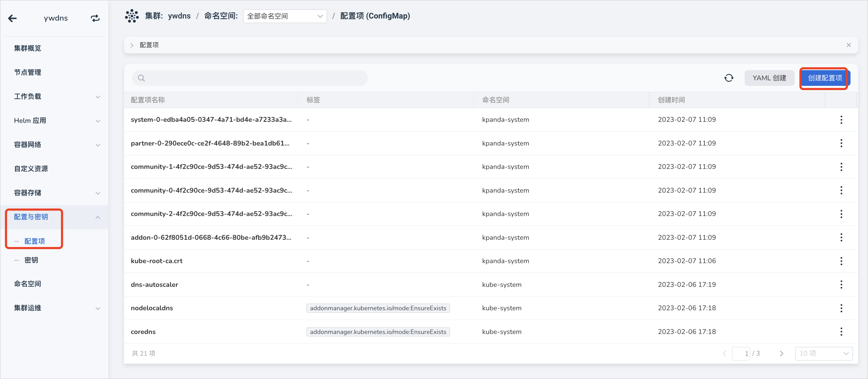Viewport: 868px width, 379px height.
Task: Open community-1-4f2c90ce config map
Action: coord(211,167)
